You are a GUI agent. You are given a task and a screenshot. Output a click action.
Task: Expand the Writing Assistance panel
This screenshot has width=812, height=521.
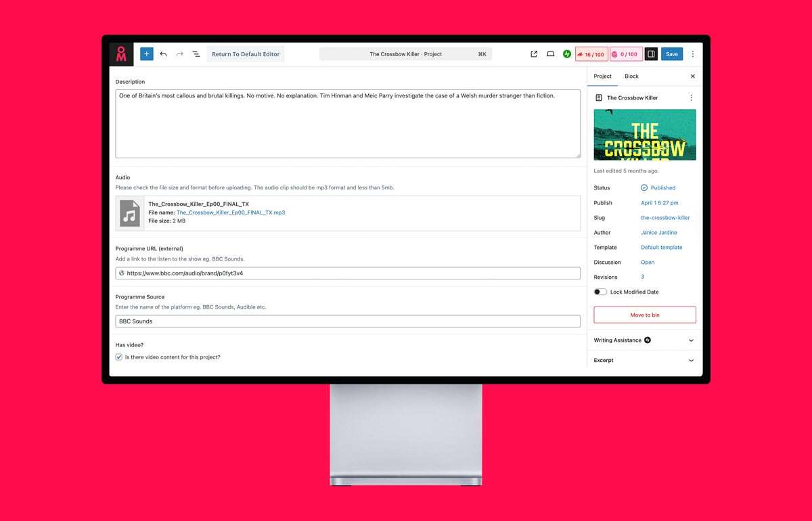point(645,340)
